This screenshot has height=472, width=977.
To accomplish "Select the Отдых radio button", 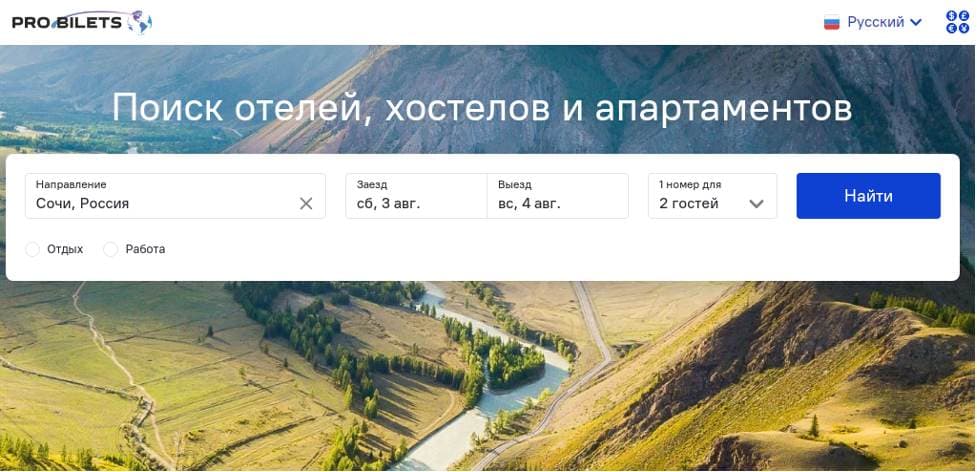I will click(x=32, y=250).
